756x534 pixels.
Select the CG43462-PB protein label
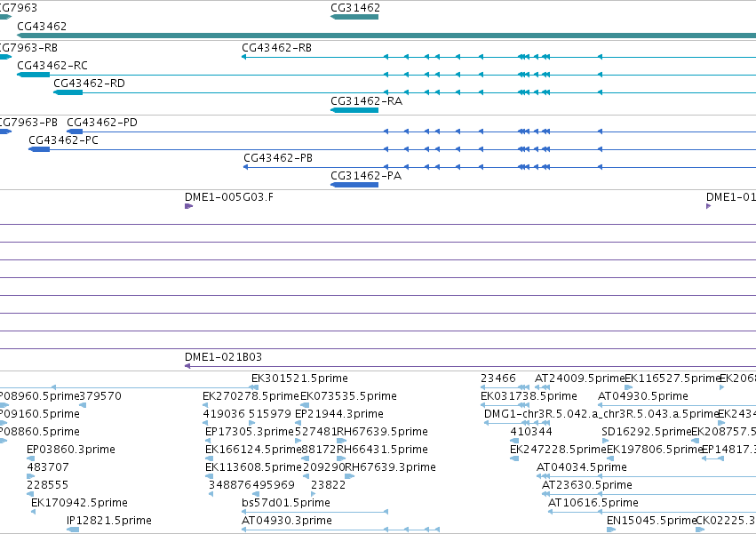278,158
